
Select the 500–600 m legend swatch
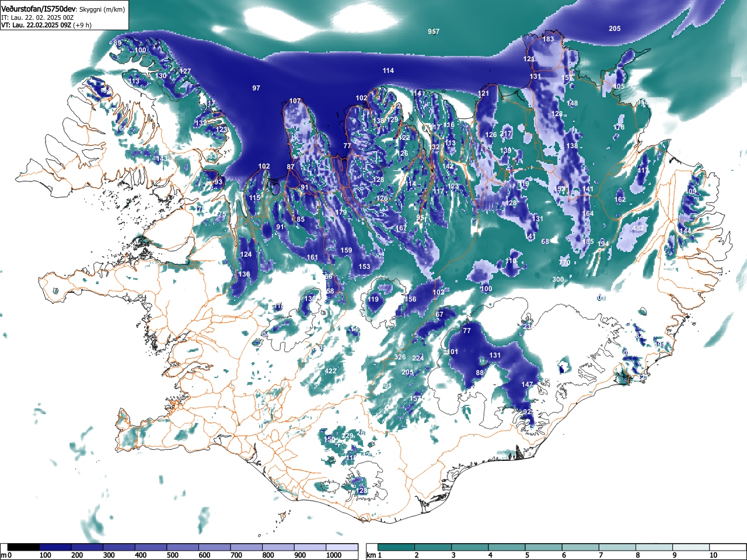pyautogui.click(x=183, y=547)
